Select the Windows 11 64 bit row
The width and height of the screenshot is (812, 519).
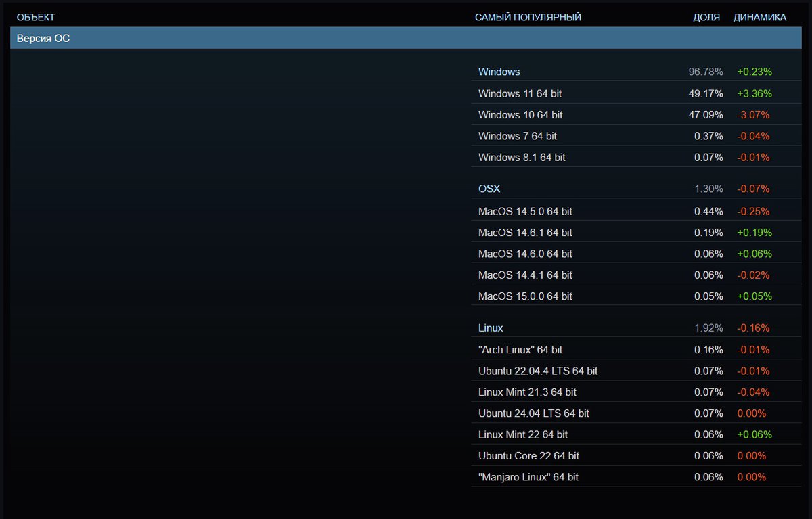click(x=520, y=93)
